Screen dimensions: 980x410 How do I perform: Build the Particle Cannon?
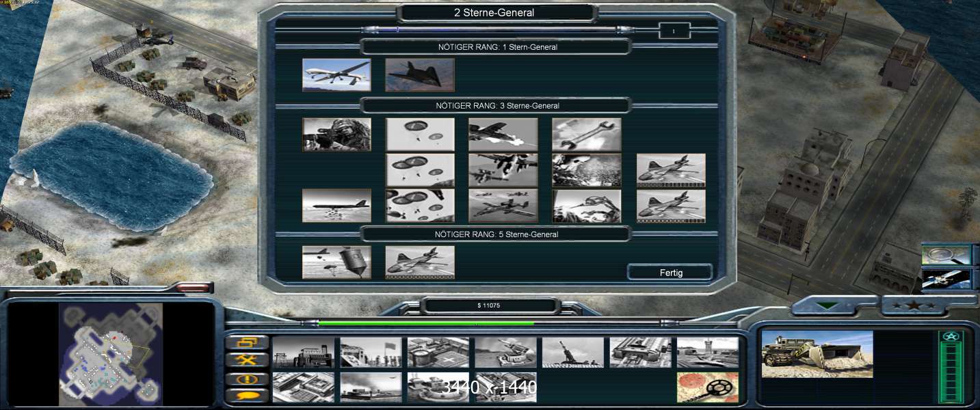pyautogui.click(x=438, y=387)
